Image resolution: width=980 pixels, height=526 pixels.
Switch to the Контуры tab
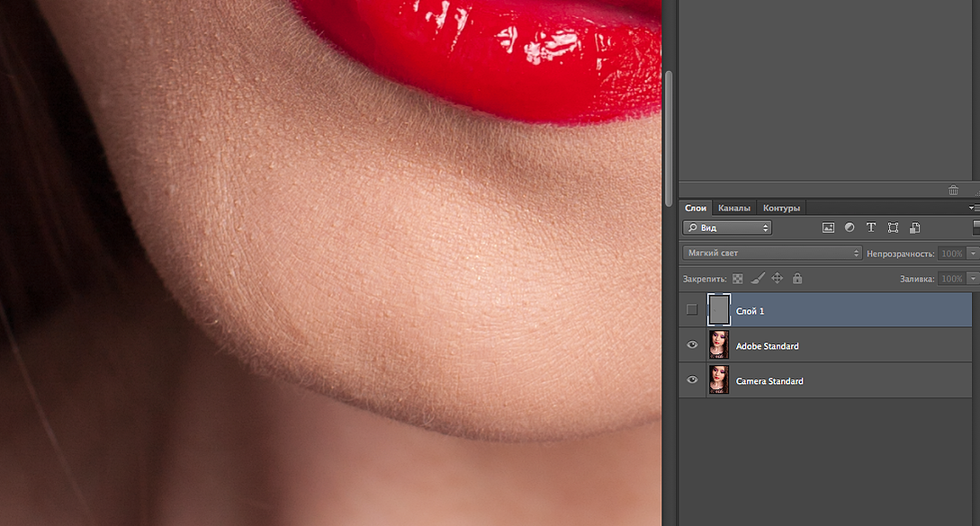[781, 208]
